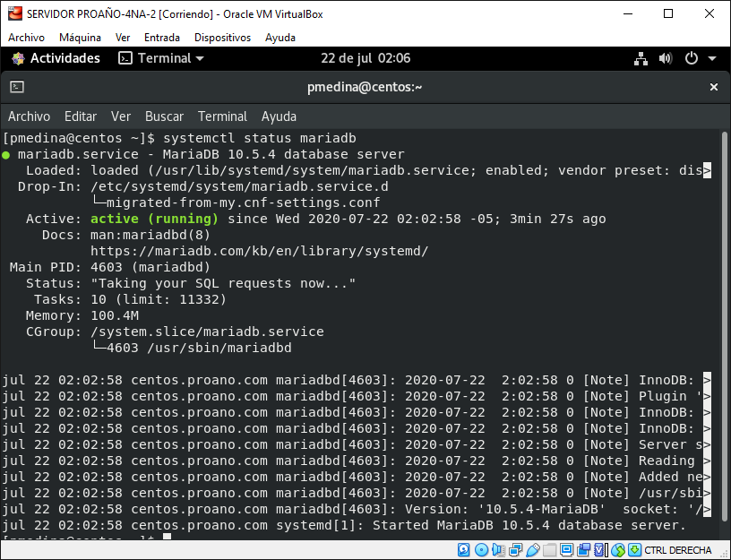Click the mouse integration status icon
The image size is (731, 560).
[x=618, y=550]
